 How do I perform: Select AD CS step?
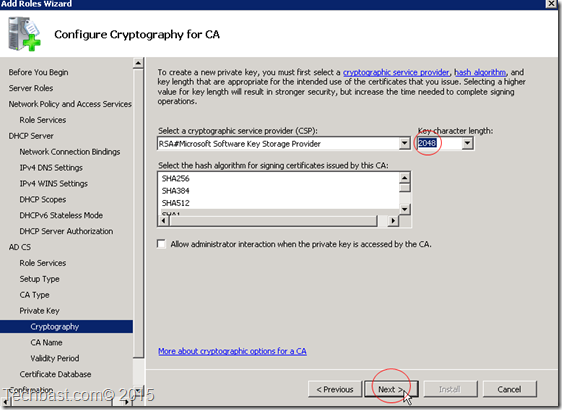click(x=20, y=247)
